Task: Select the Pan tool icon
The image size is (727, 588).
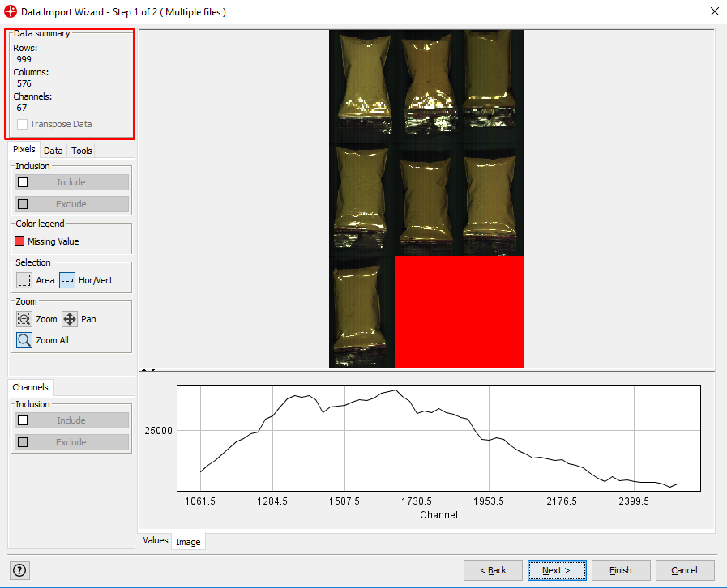Action: 70,319
